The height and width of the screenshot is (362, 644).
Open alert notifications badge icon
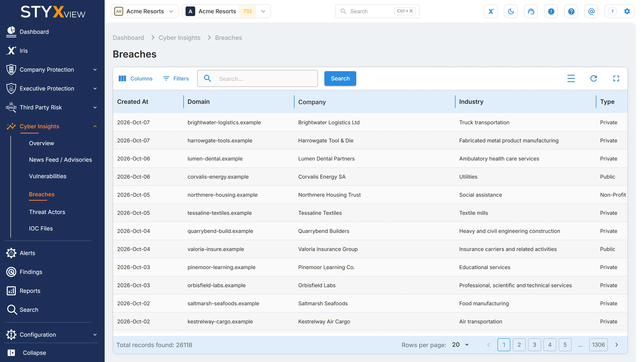551,11
